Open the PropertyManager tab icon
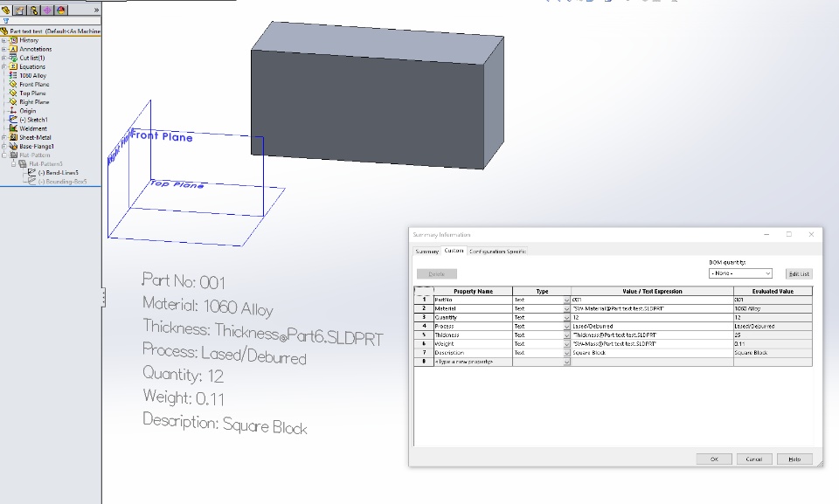Image resolution: width=839 pixels, height=504 pixels. click(x=20, y=10)
